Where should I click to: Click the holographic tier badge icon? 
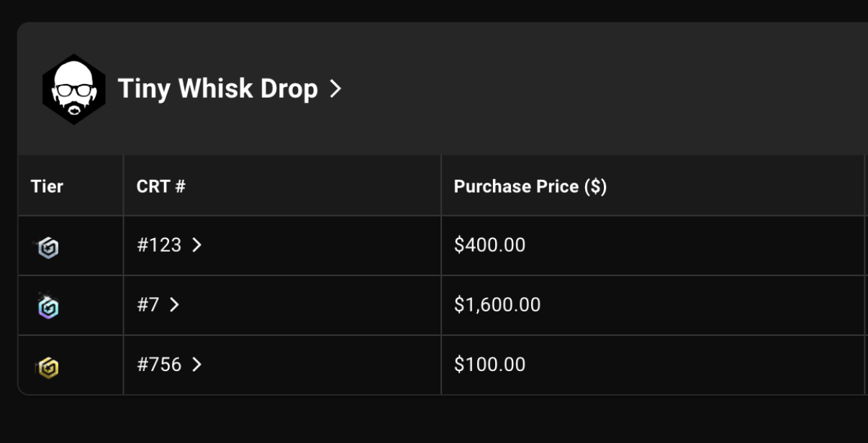(48, 307)
